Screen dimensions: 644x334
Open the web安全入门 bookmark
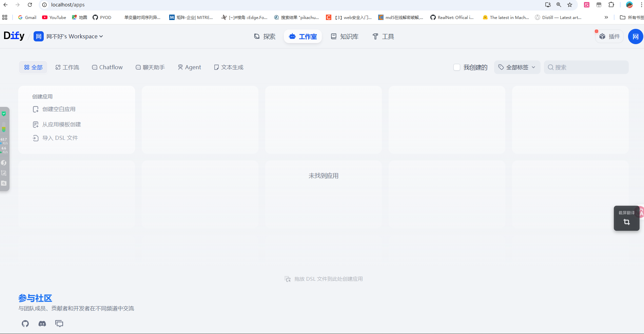coord(349,17)
